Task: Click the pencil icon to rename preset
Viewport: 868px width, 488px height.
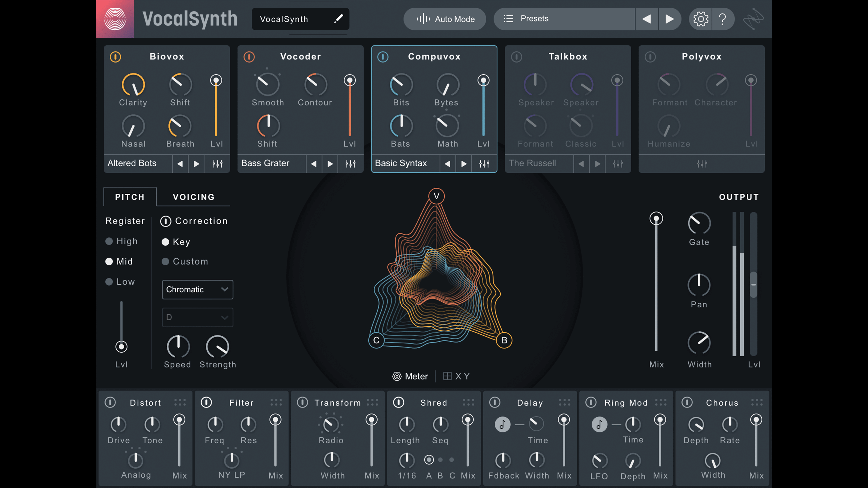Action: pos(338,19)
